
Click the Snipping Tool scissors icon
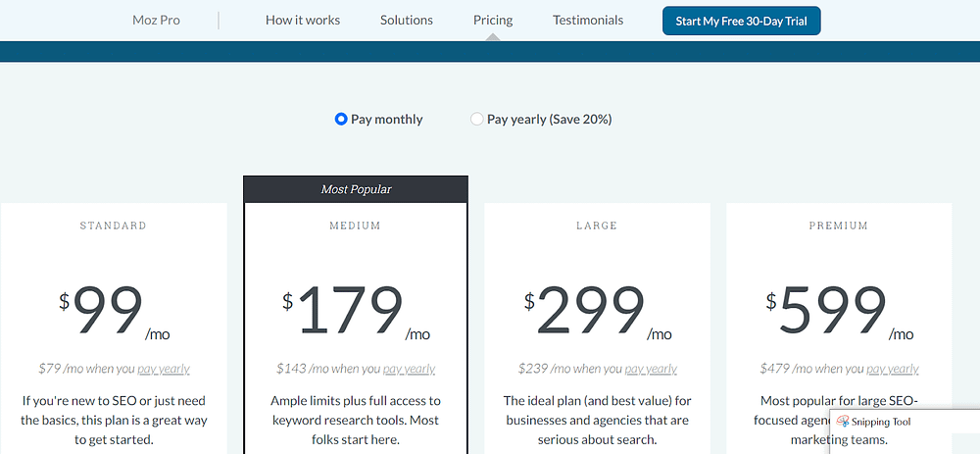tap(843, 422)
